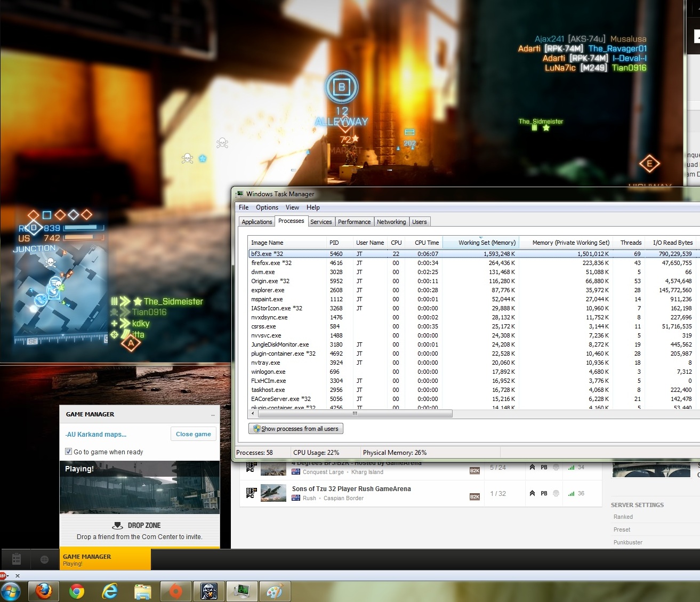Select the Processes tab
The height and width of the screenshot is (602, 700).
[291, 221]
